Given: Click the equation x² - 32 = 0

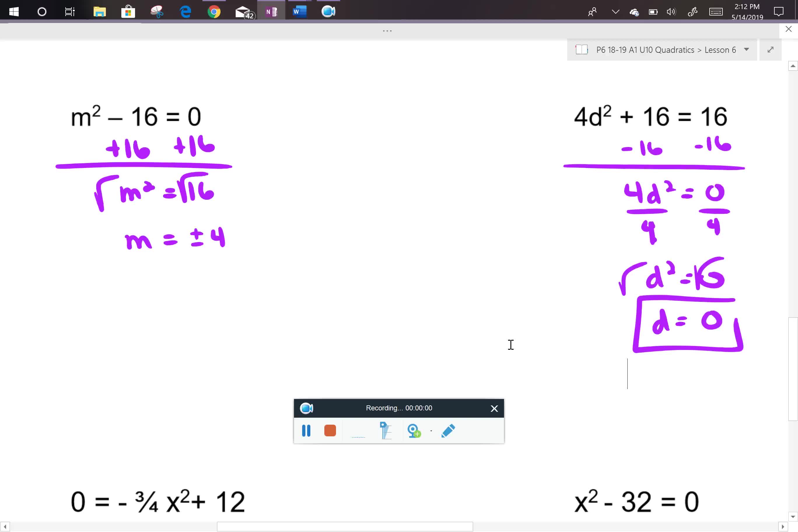Looking at the screenshot, I should click(636, 501).
